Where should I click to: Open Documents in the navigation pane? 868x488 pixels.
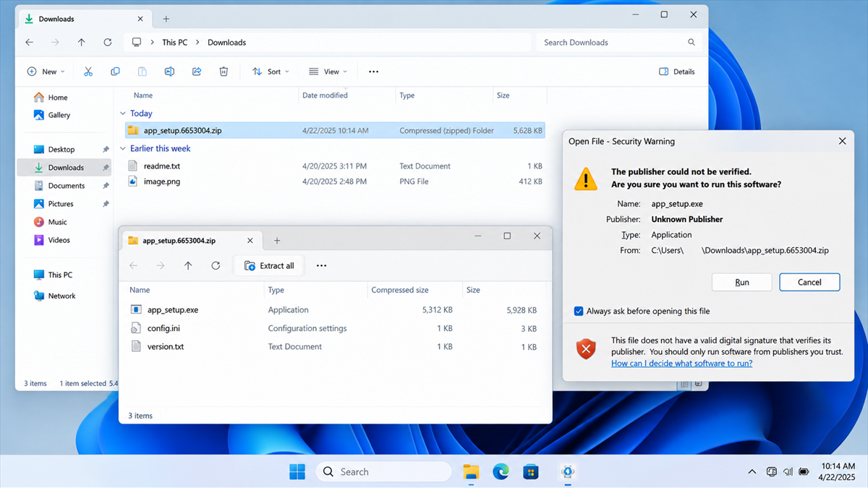pyautogui.click(x=67, y=186)
